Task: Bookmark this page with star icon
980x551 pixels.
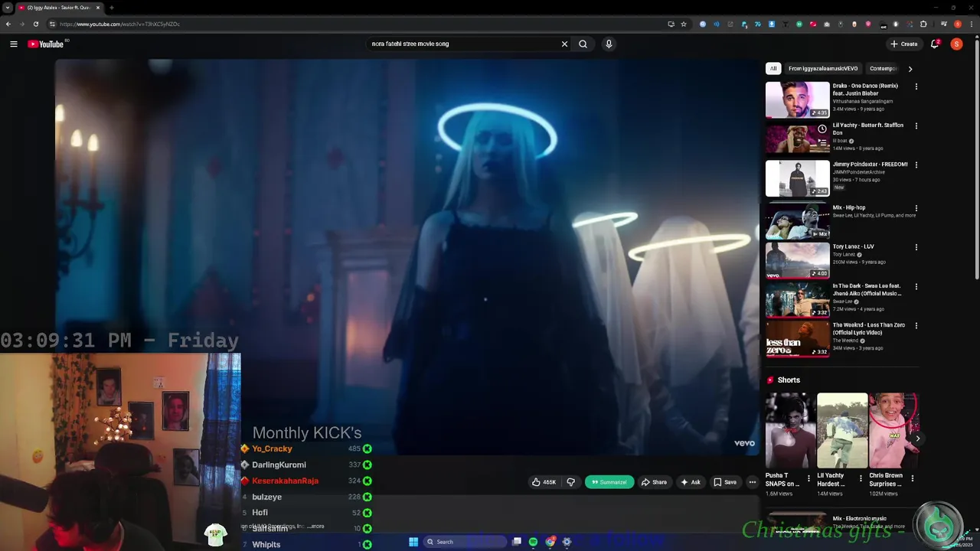Action: [684, 24]
